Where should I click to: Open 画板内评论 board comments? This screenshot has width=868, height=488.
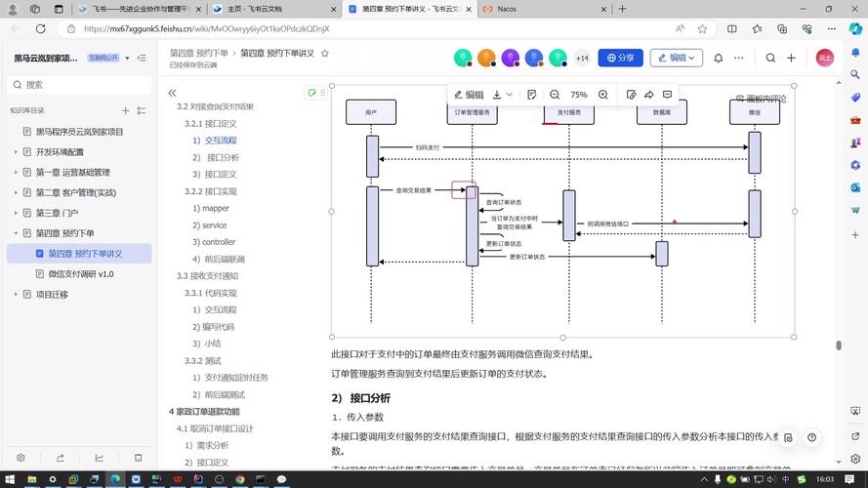[x=762, y=99]
